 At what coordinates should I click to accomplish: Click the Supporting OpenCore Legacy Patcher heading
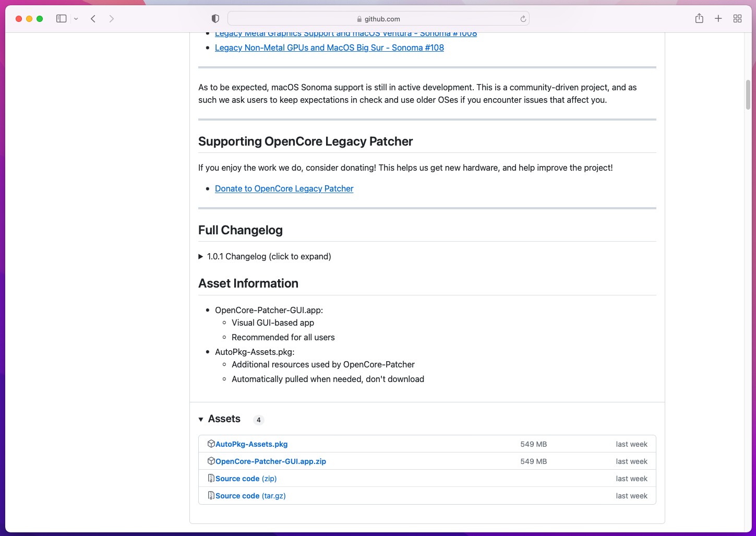[305, 141]
